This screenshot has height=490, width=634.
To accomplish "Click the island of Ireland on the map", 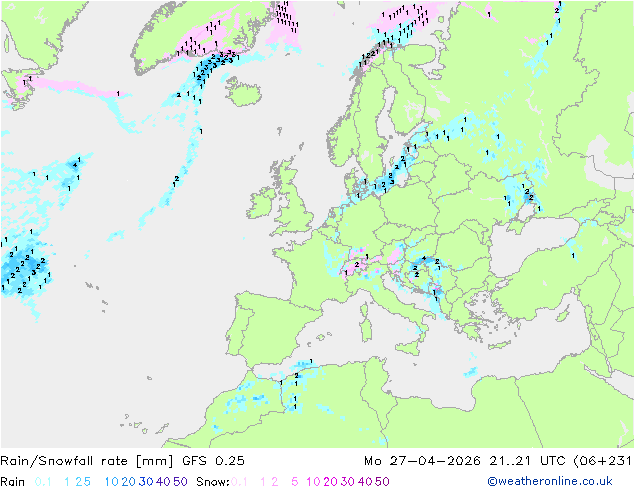I will click(x=261, y=202).
